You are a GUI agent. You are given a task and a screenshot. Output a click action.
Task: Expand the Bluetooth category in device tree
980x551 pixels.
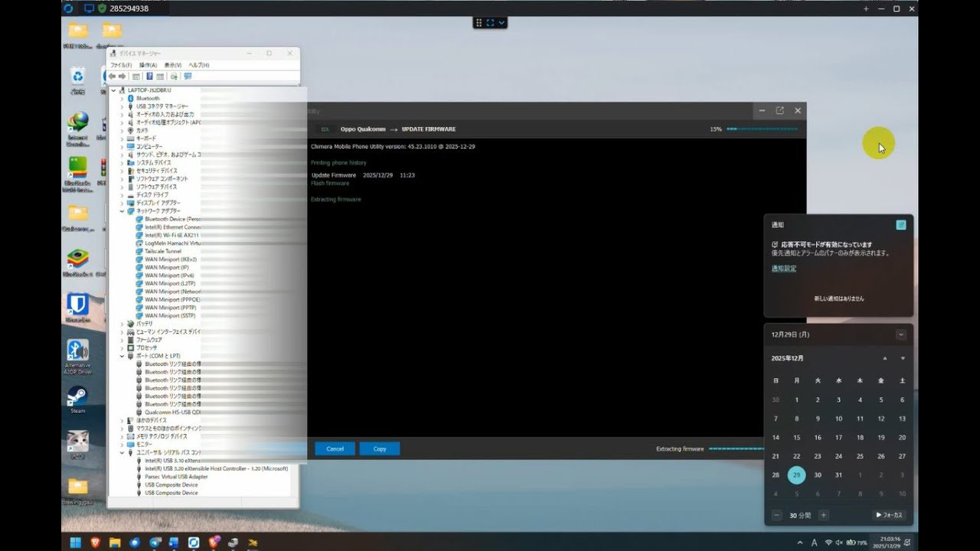(x=122, y=98)
